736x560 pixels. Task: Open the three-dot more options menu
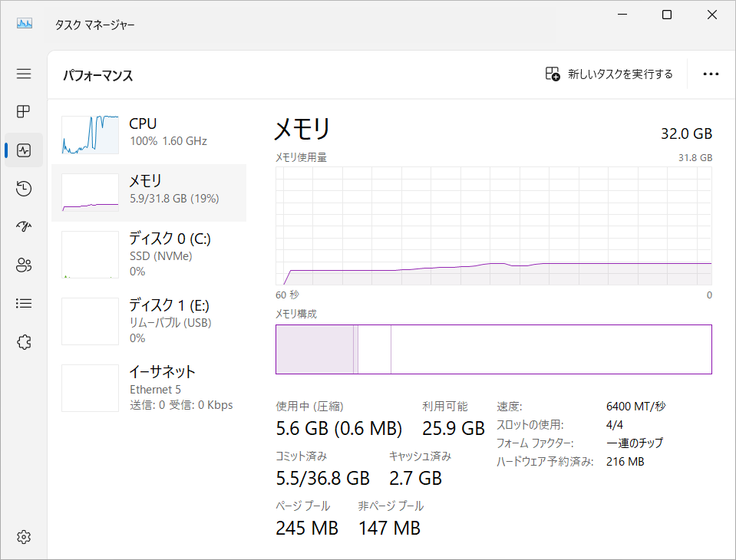point(711,74)
